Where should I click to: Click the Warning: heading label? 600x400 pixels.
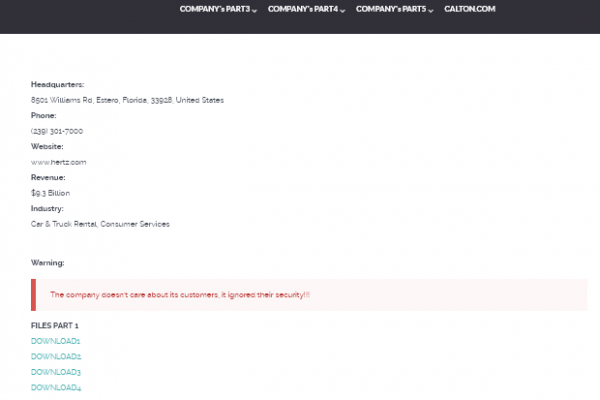click(47, 262)
